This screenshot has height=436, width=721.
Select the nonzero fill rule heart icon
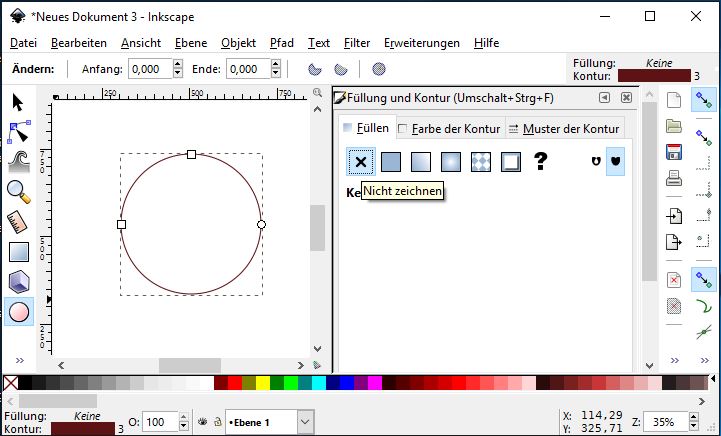[616, 161]
